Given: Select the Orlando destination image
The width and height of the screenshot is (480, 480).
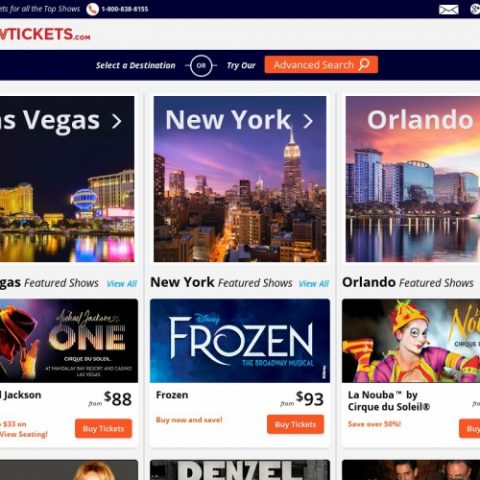Looking at the screenshot, I should click(413, 179).
